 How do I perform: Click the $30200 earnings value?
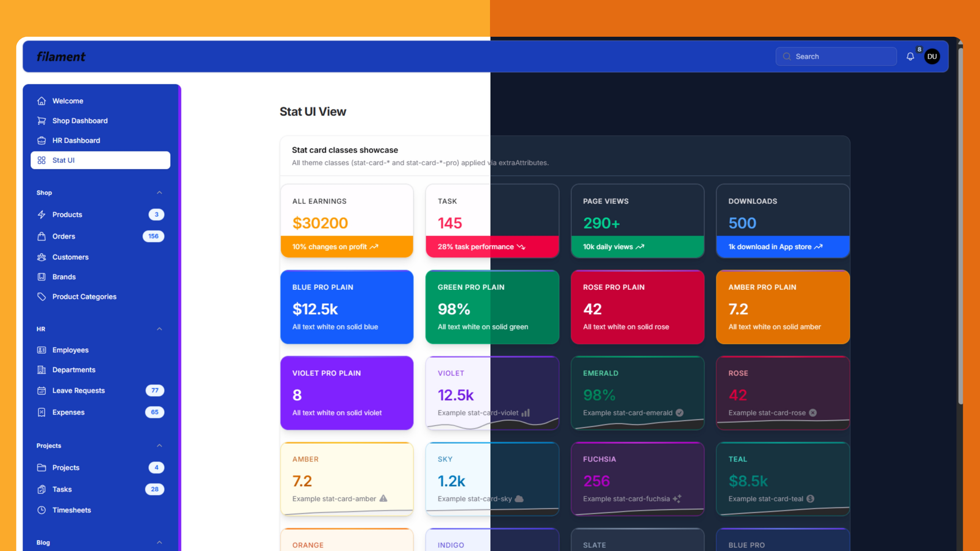tap(320, 223)
